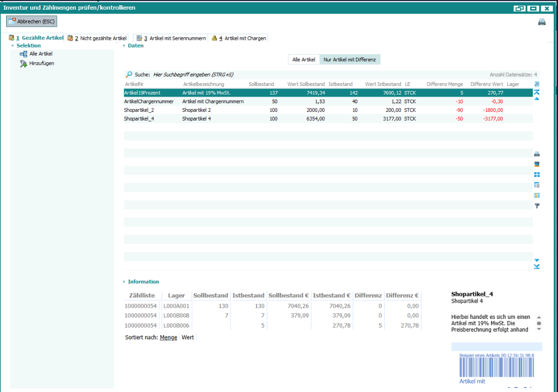The width and height of the screenshot is (558, 392).
Task: Click the printer icon in the top-right corner
Action: (x=542, y=22)
